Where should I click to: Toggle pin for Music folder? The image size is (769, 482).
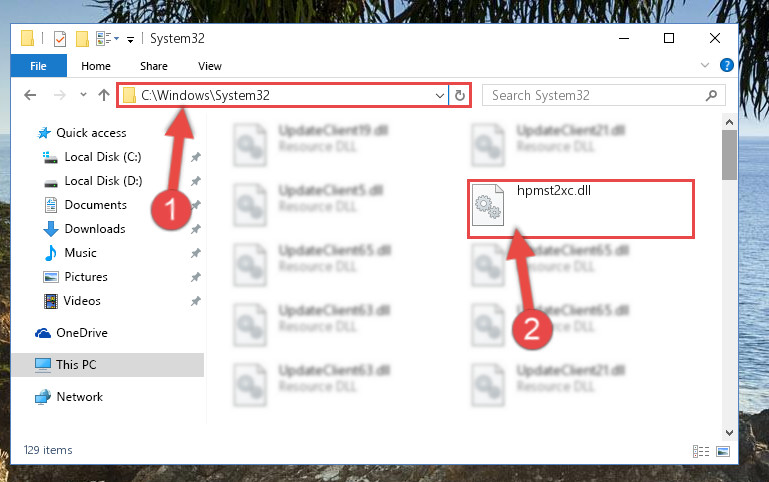pyautogui.click(x=195, y=253)
